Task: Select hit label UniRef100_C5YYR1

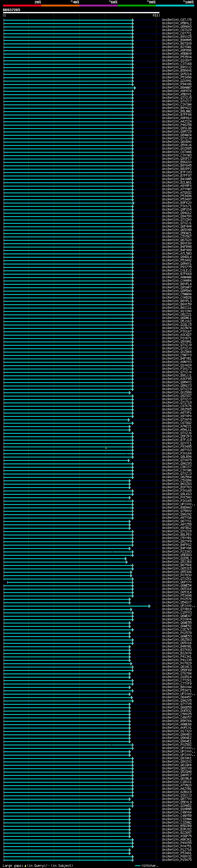Action: tap(177, 538)
